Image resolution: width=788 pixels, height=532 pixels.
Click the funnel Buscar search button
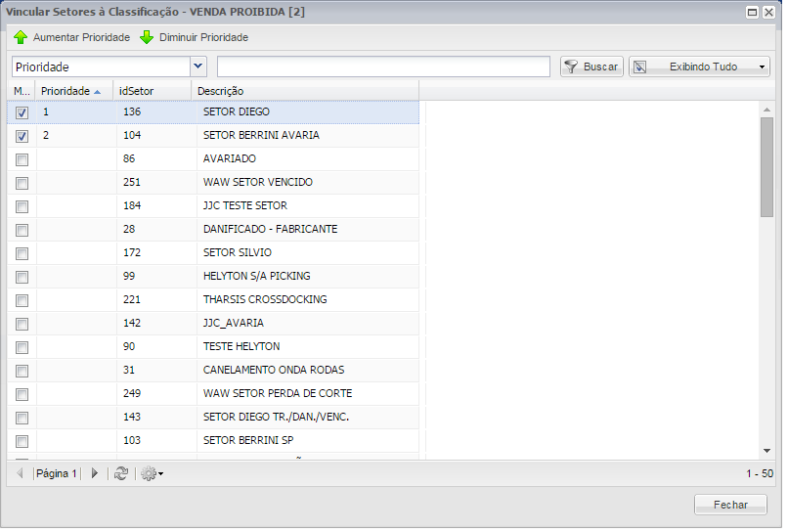591,66
